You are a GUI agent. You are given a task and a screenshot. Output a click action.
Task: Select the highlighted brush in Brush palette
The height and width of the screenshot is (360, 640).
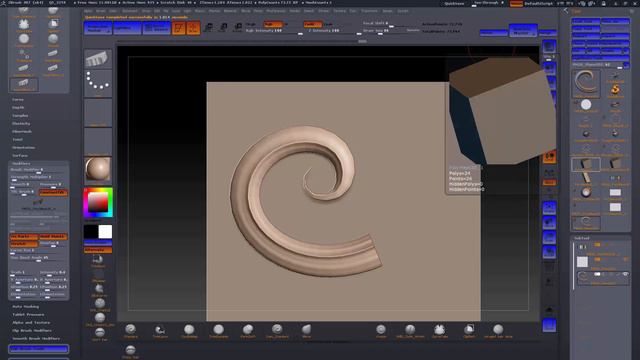pyautogui.click(x=23, y=84)
